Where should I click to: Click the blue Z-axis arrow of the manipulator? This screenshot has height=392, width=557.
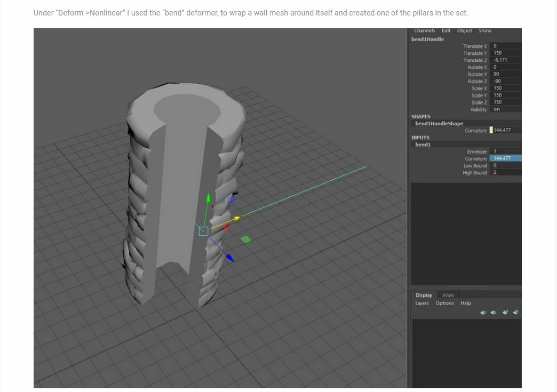(230, 258)
